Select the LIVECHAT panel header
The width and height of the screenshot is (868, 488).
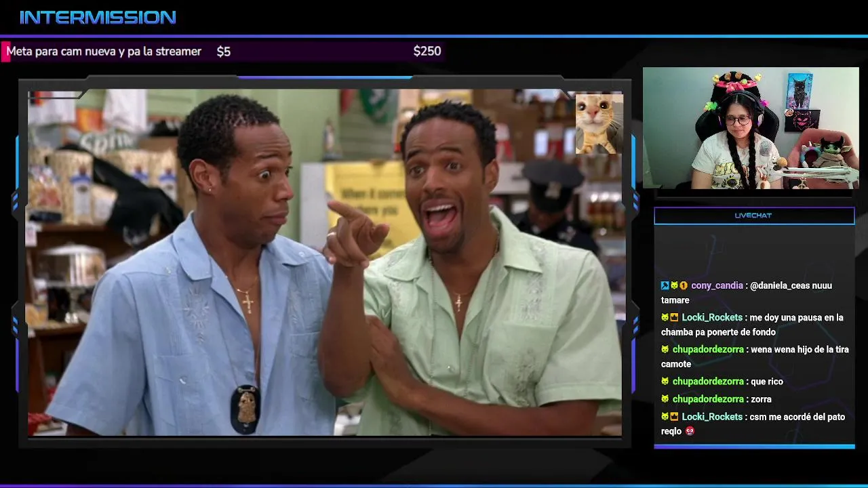pos(754,216)
